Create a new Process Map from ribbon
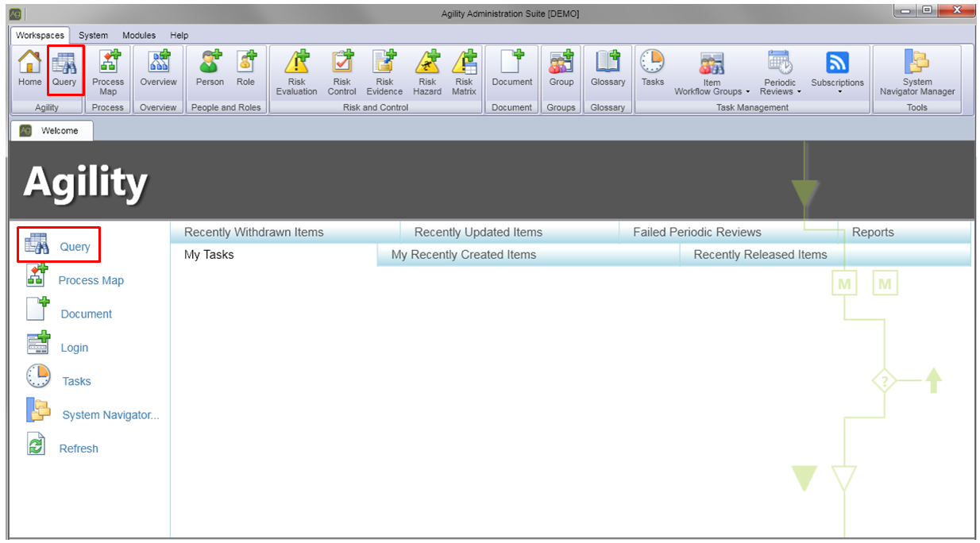This screenshot has height=543, width=980. click(x=108, y=72)
